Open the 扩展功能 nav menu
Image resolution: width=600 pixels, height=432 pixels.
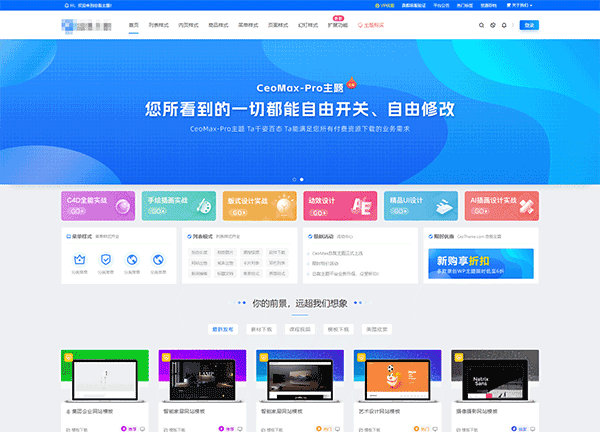click(x=338, y=25)
